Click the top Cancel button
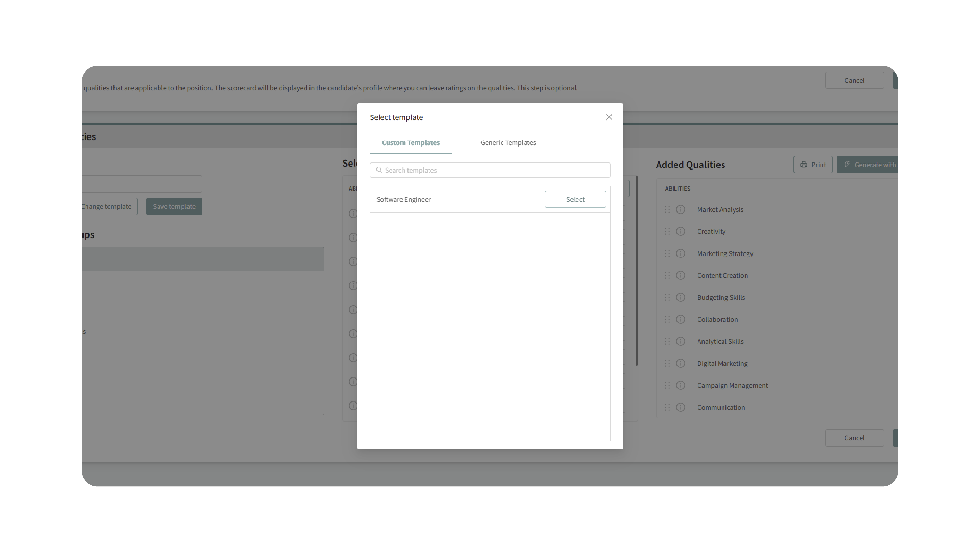This screenshot has height=552, width=980. [854, 80]
